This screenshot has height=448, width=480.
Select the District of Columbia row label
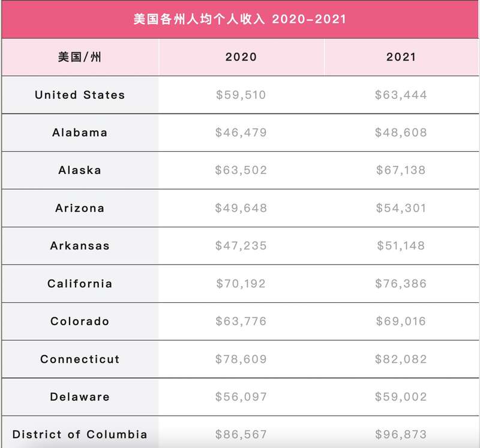[x=80, y=434]
